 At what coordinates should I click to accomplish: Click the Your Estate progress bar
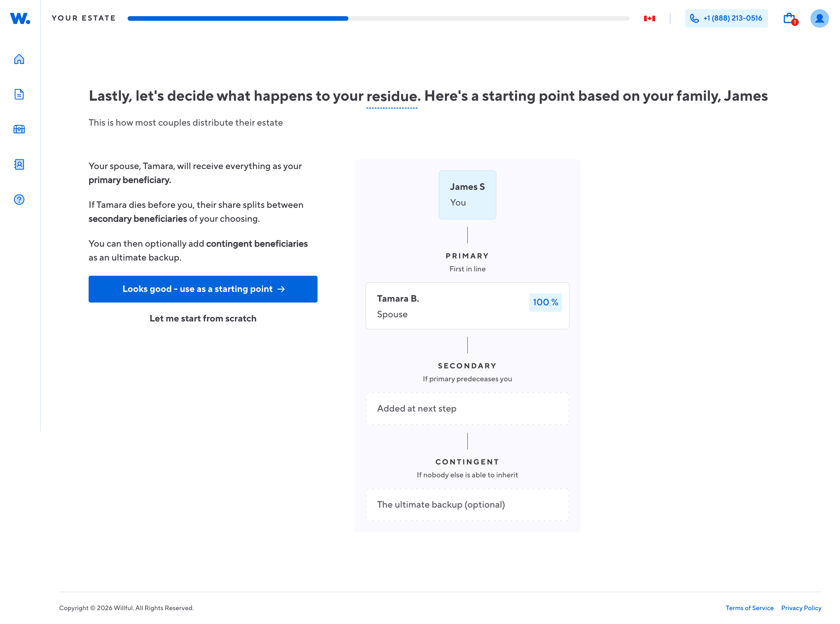(x=378, y=18)
